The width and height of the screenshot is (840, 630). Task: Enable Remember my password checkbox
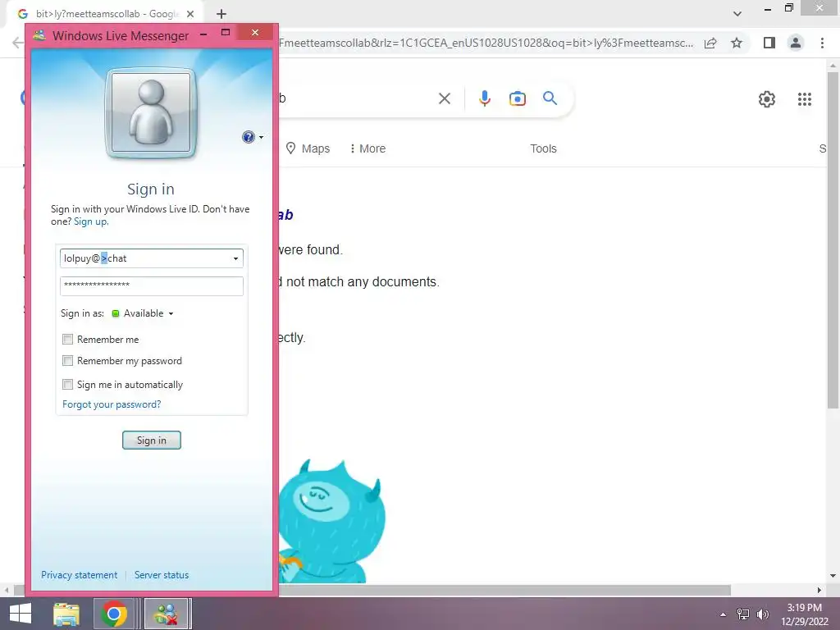(67, 361)
